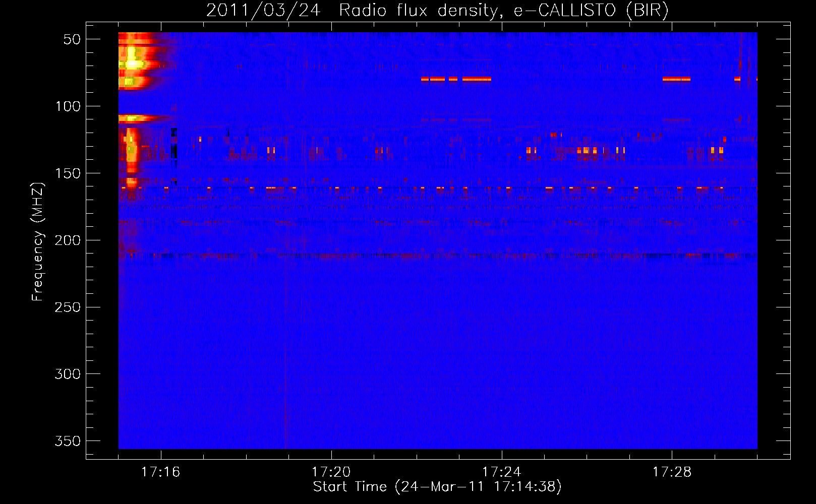The height and width of the screenshot is (504, 816).
Task: Click the 200 frequency tick label
Action: point(68,240)
